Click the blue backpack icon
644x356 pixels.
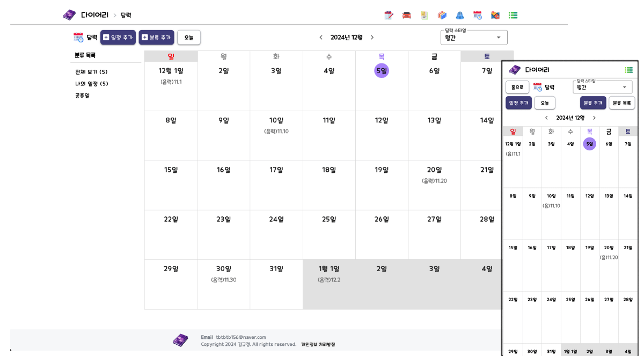point(460,15)
